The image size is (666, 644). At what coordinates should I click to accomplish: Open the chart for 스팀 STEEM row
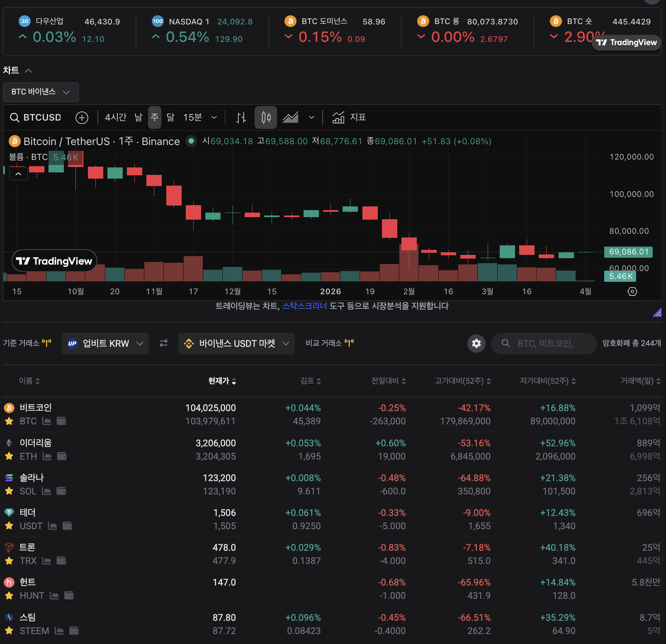pyautogui.click(x=59, y=631)
